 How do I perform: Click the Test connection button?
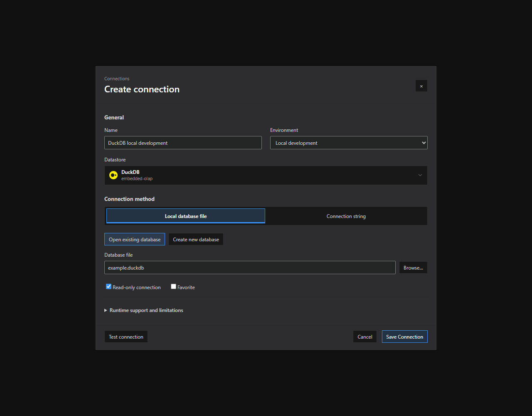[126, 337]
